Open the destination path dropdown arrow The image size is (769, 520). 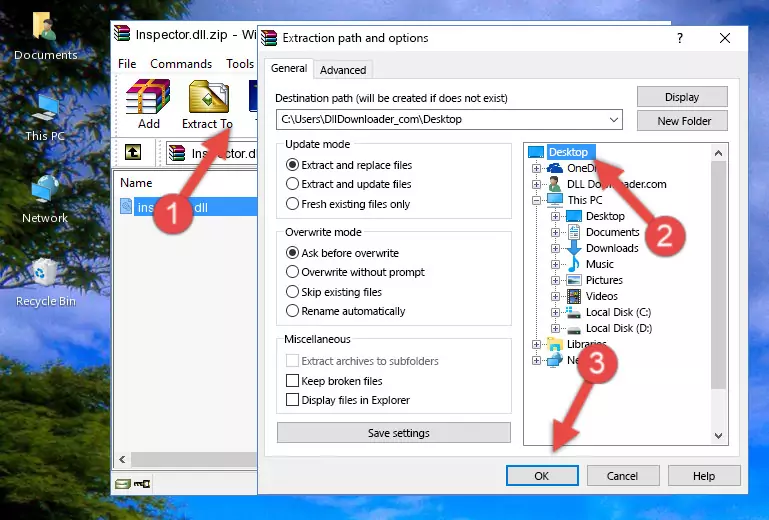click(x=614, y=119)
